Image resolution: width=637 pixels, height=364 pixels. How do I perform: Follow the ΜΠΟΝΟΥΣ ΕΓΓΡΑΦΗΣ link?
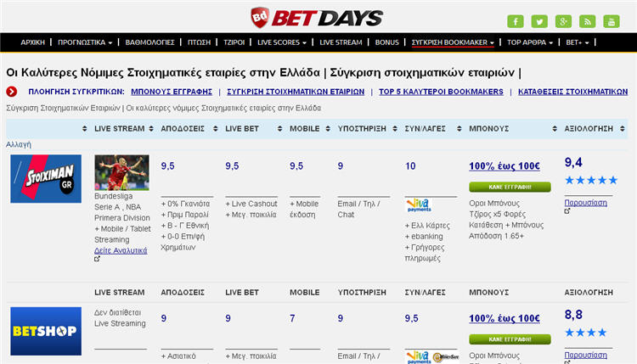point(172,92)
